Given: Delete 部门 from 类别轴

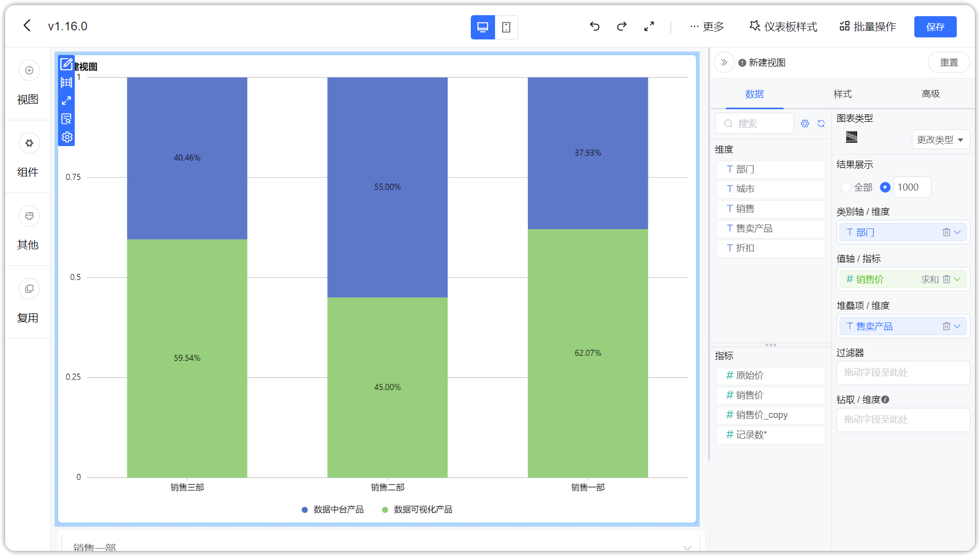Looking at the screenshot, I should (946, 232).
